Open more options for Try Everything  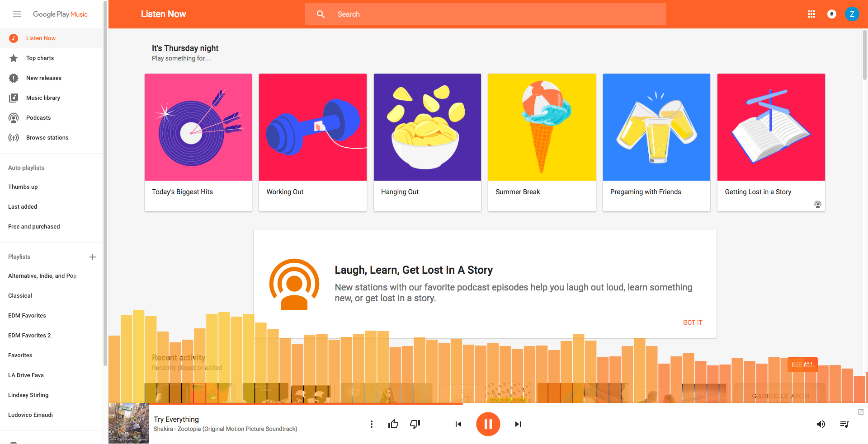click(372, 424)
